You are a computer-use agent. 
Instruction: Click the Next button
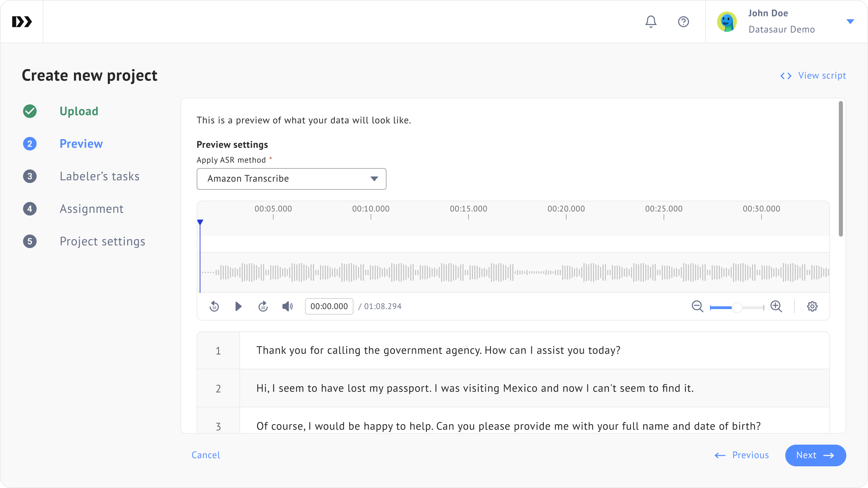815,455
